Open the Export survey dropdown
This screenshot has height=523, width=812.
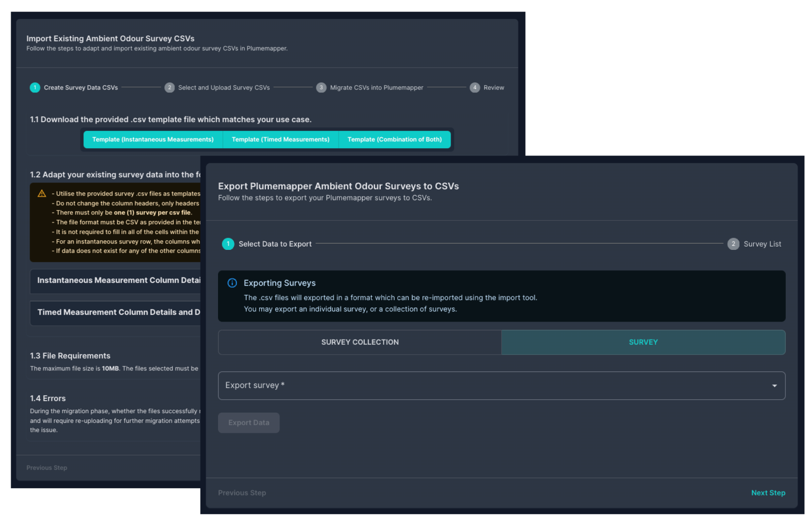[501, 386]
